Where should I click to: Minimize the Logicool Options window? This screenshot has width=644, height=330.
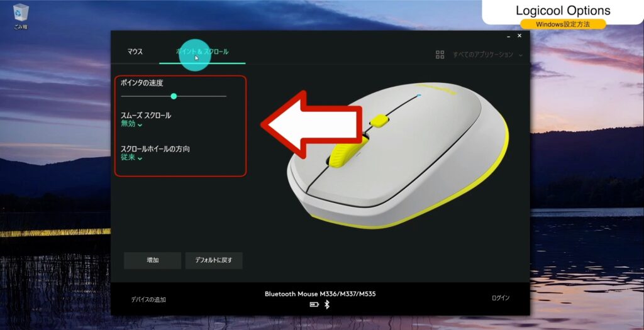click(x=509, y=36)
